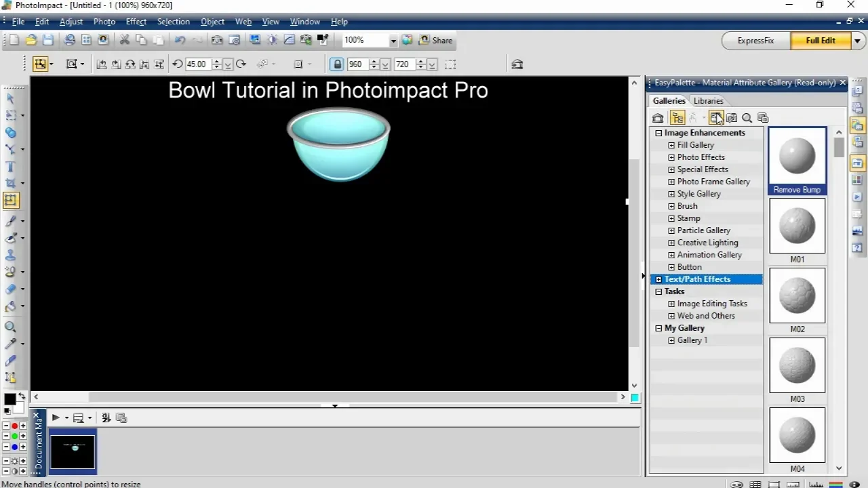Select the Pick arrow tool
This screenshot has width=868, height=488.
(x=10, y=99)
